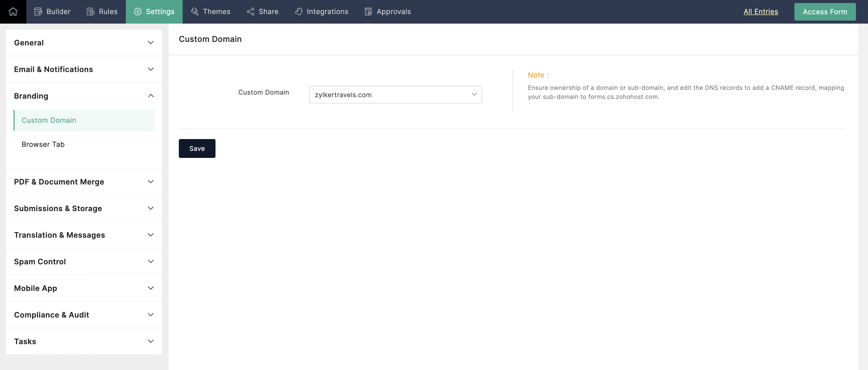
Task: Click the home icon in the navigation bar
Action: point(13,12)
